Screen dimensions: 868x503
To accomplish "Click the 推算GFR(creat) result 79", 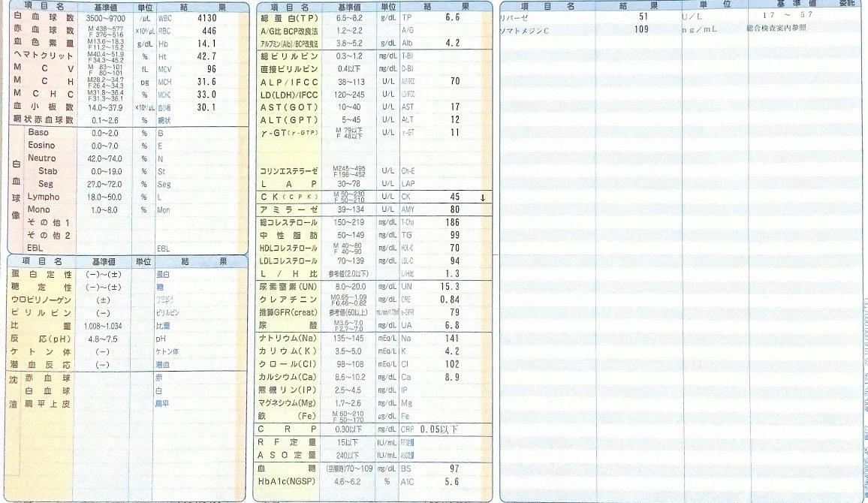I will coord(454,312).
